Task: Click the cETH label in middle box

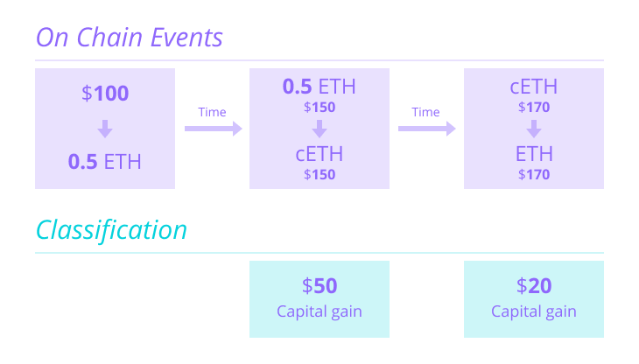Action: click(319, 154)
